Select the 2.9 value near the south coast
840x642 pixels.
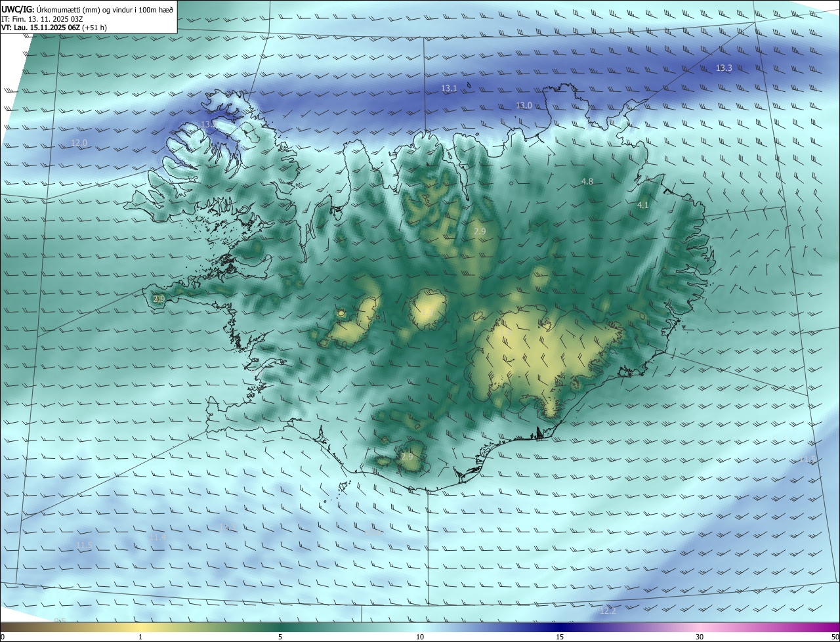[407, 456]
